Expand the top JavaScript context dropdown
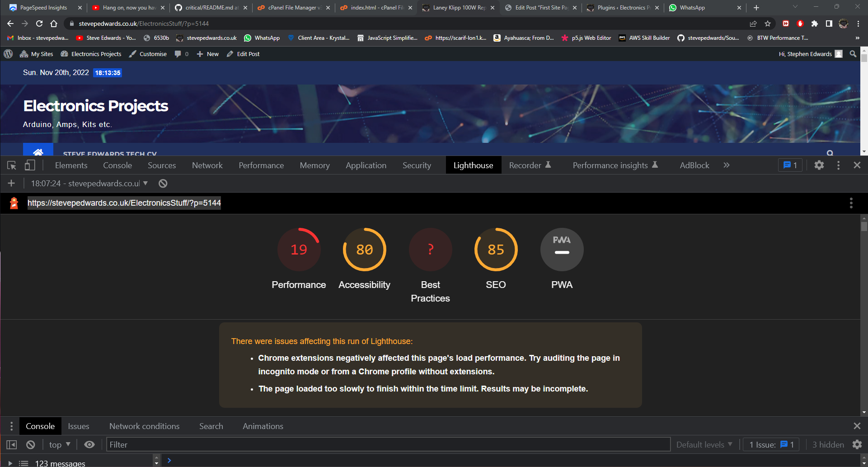Viewport: 868px width, 467px height. point(60,445)
